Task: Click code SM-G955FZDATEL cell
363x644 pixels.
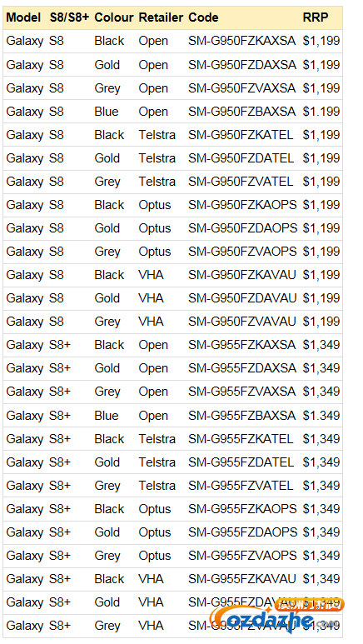Action: pyautogui.click(x=241, y=462)
